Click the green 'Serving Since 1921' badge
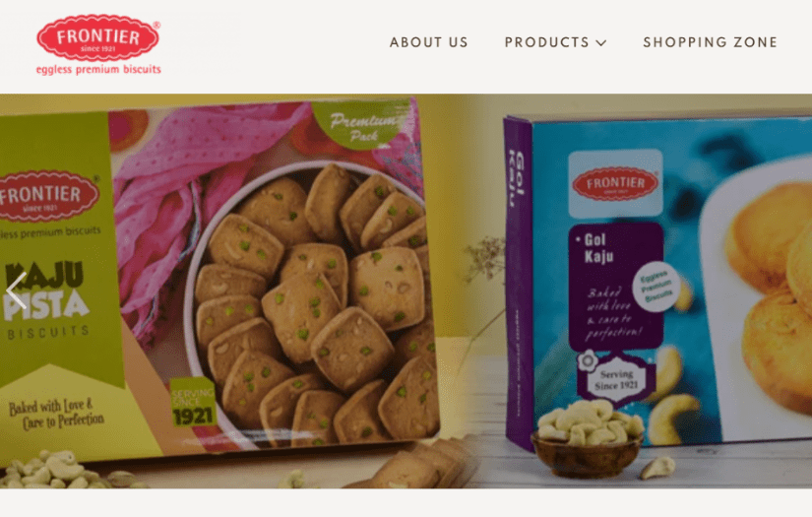The width and height of the screenshot is (812, 517). coord(193,403)
